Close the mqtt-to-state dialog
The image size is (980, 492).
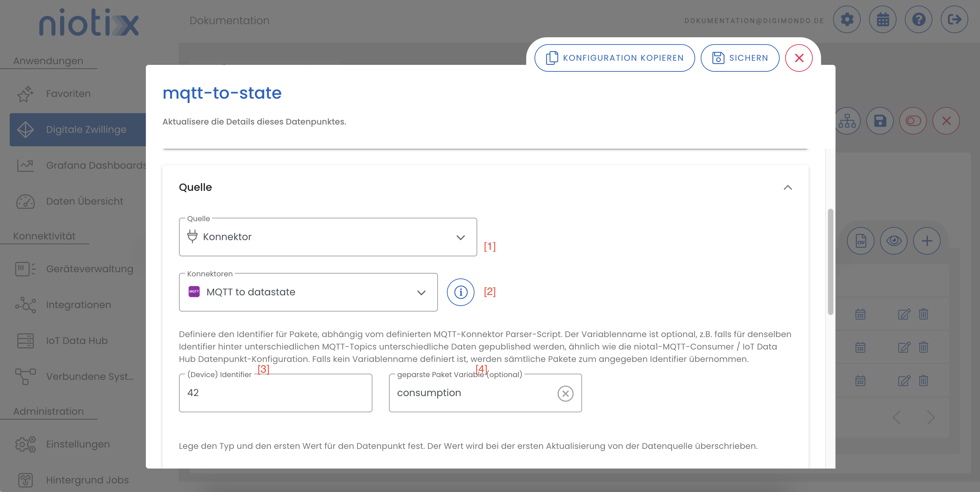click(x=799, y=58)
